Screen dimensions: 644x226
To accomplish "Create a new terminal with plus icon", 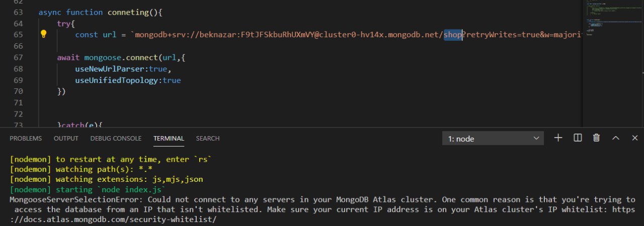I will click(x=558, y=138).
